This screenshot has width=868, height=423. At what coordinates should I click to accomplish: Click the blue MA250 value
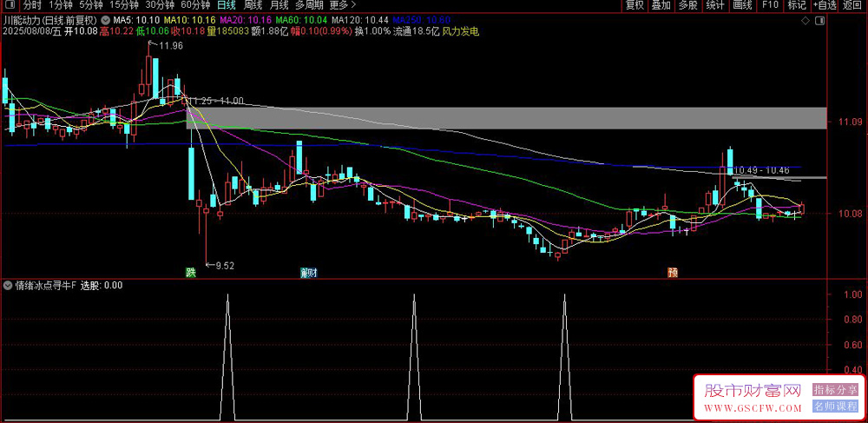(421, 21)
